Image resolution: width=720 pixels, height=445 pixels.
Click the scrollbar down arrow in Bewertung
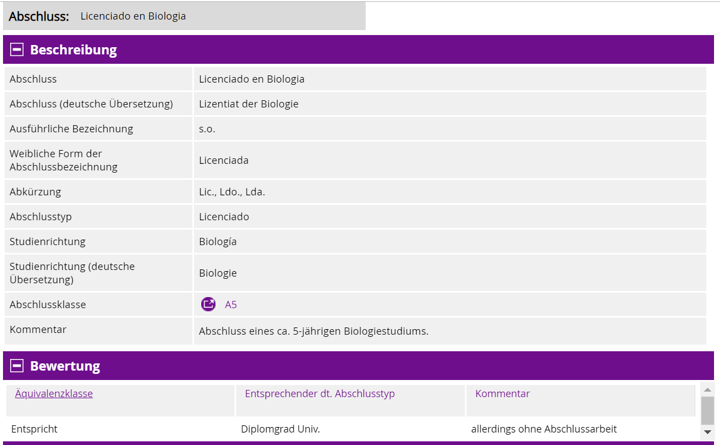click(x=708, y=432)
